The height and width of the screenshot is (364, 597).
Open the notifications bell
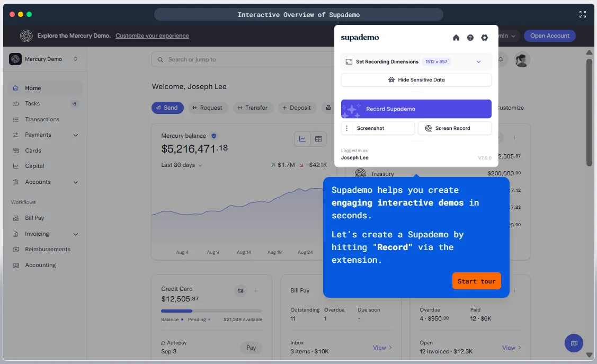(501, 59)
